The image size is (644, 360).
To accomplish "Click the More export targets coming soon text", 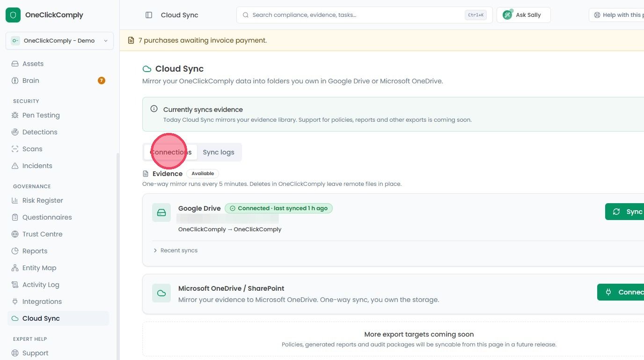I will 419,334.
